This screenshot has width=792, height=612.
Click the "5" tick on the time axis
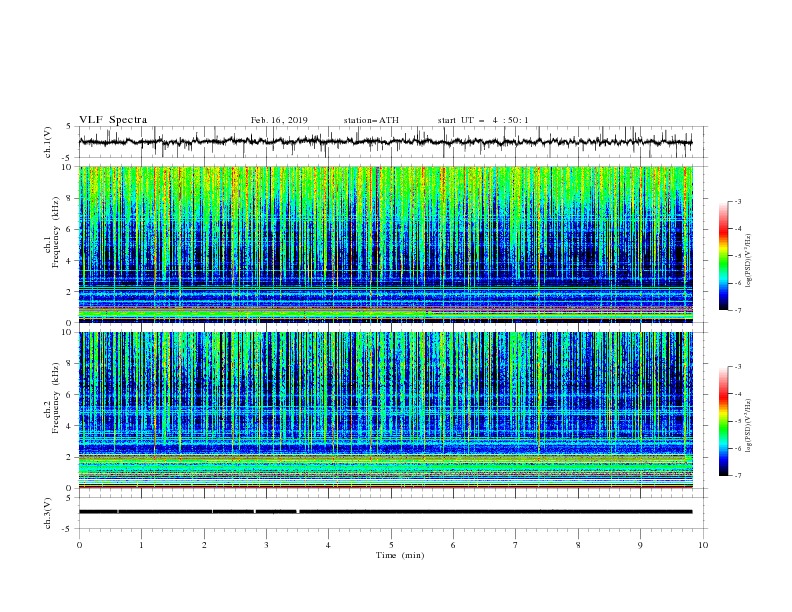pos(391,545)
